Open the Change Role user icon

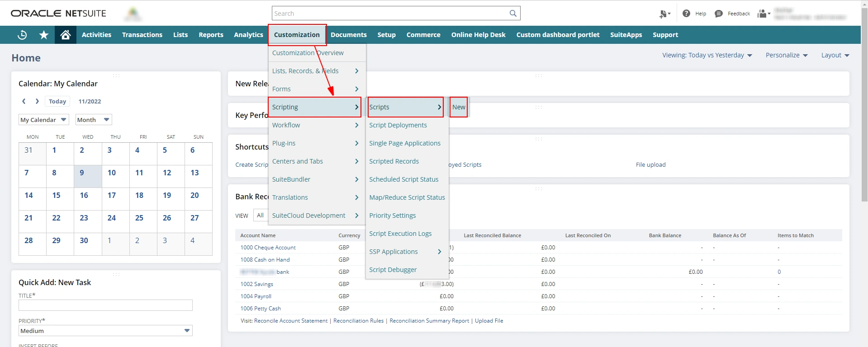(764, 14)
